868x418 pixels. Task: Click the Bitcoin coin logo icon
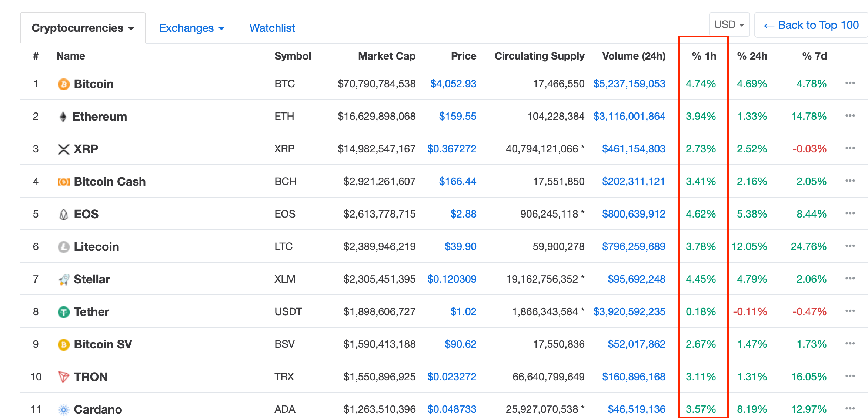(x=63, y=84)
